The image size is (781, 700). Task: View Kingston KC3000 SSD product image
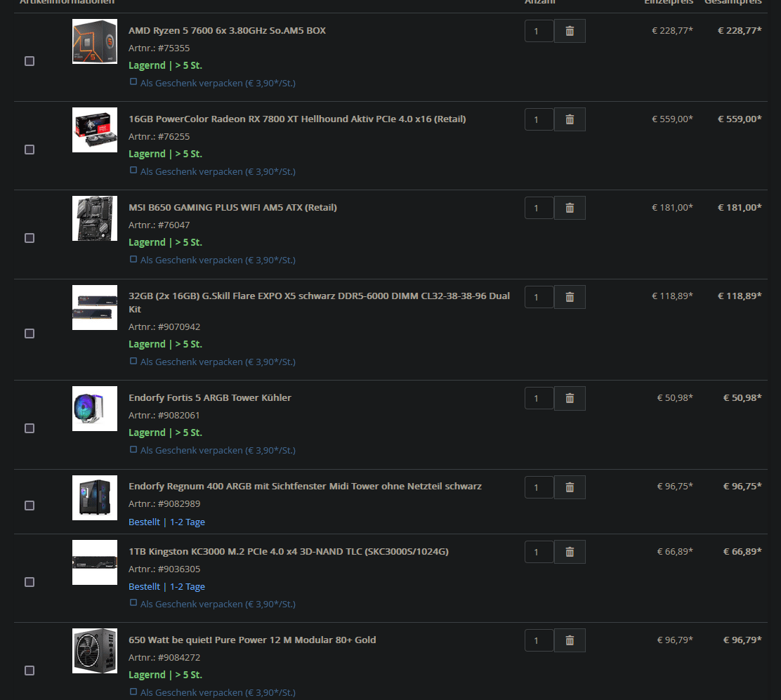click(x=95, y=562)
